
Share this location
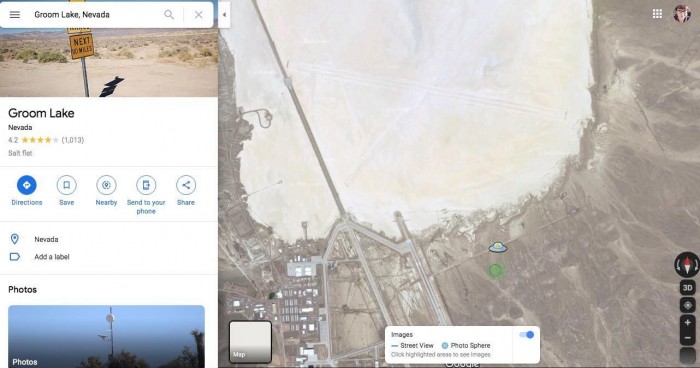[186, 191]
